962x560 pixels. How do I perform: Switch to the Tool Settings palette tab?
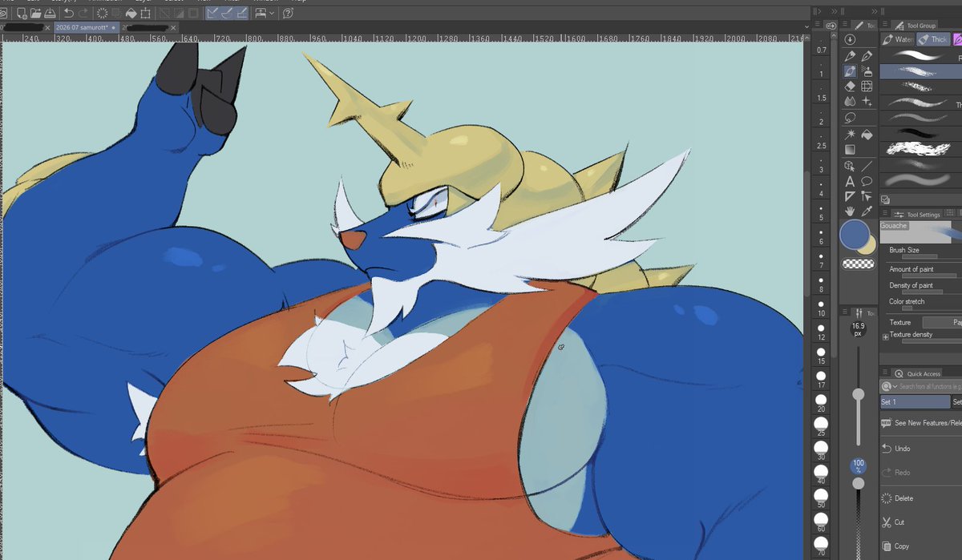tap(916, 215)
